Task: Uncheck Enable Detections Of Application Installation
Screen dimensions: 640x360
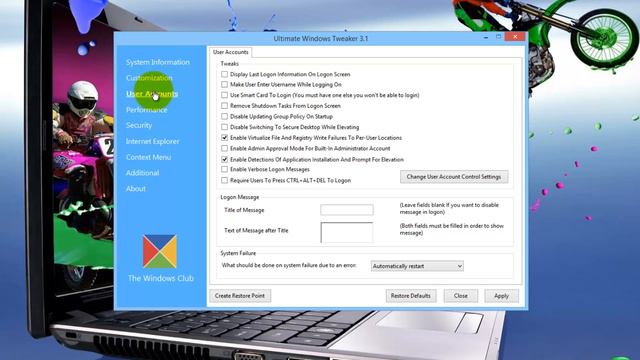Action: (x=224, y=159)
